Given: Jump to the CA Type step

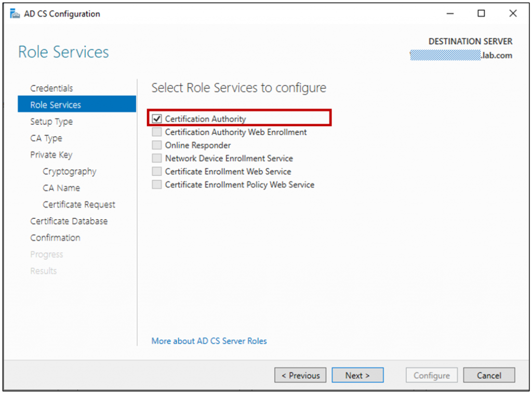Looking at the screenshot, I should (46, 138).
